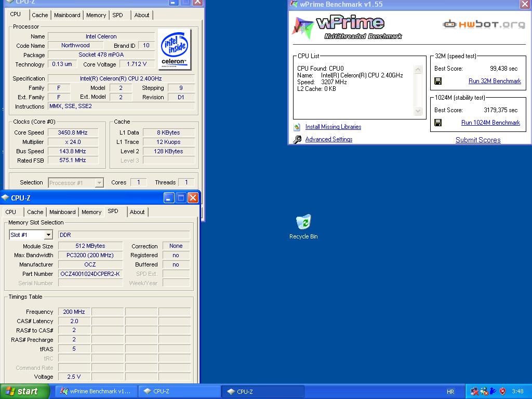
Task: Click the wPrime logo graphic
Action: 347,28
